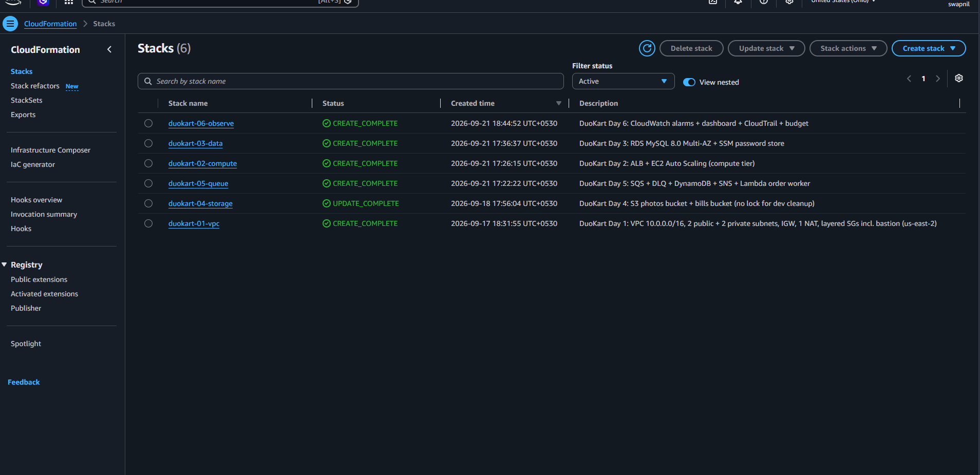
Task: Go to previous page of stacks
Action: coord(909,79)
